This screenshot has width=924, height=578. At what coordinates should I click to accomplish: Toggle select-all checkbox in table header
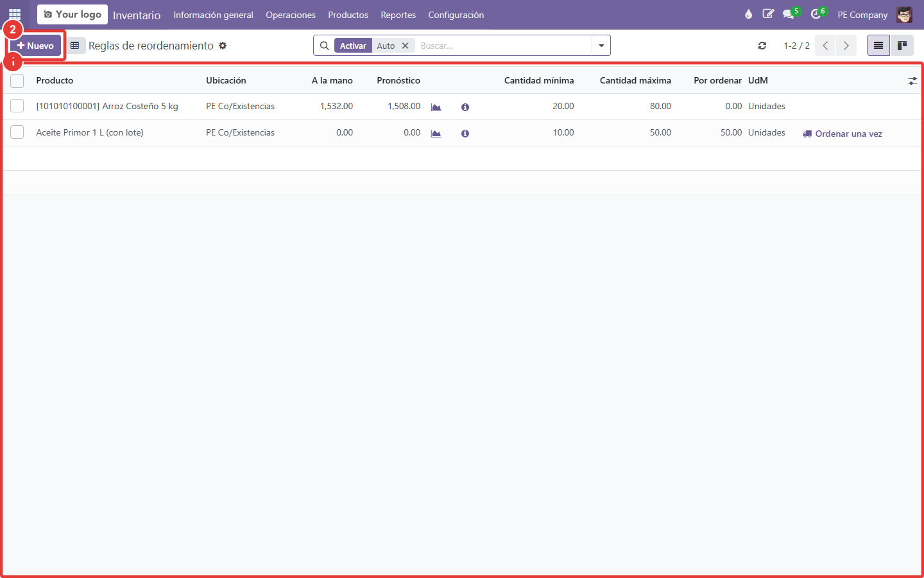click(x=17, y=81)
